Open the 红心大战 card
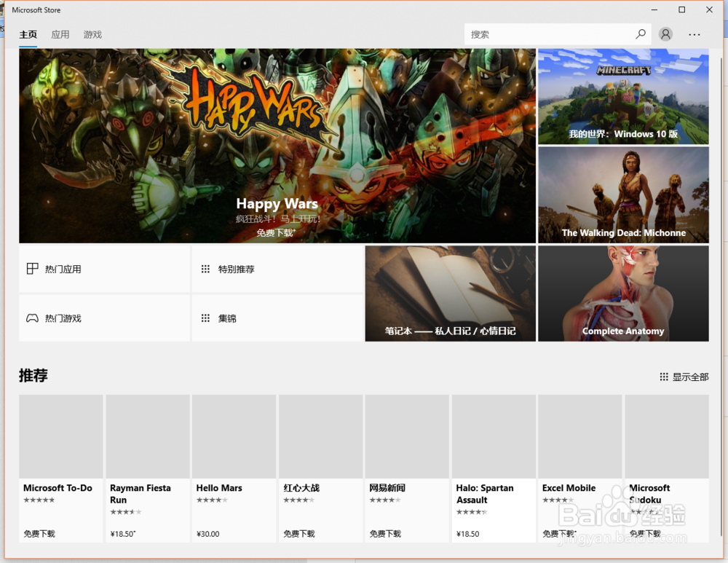Image resolution: width=728 pixels, height=563 pixels. pyautogui.click(x=321, y=469)
